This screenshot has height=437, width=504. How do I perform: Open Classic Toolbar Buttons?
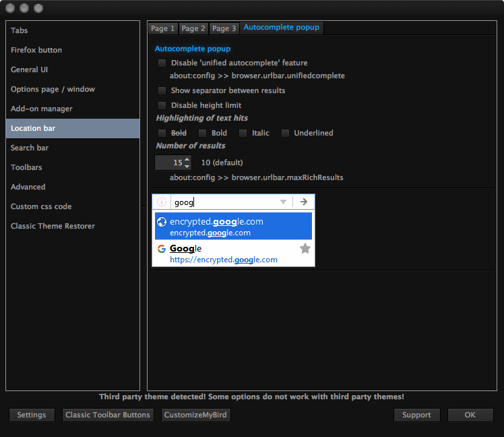pyautogui.click(x=108, y=415)
